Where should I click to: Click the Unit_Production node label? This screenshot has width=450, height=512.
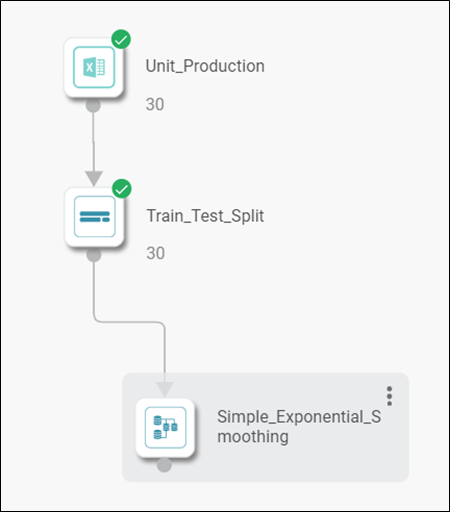tap(205, 66)
